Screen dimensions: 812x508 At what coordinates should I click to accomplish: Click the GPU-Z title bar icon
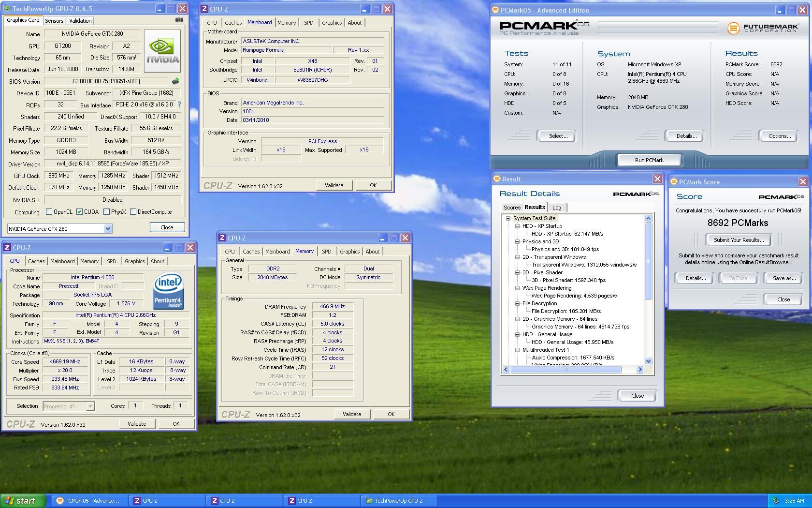7,9
